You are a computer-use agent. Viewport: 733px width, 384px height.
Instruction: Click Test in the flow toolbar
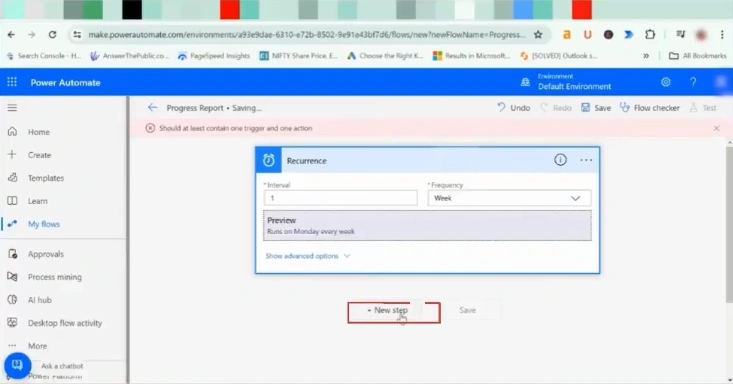703,108
